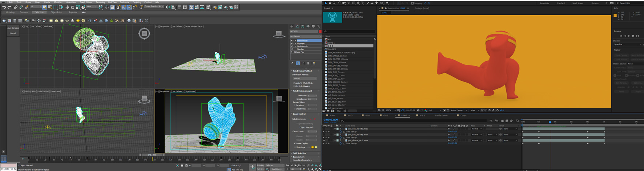This screenshot has height=171, width=644.
Task: Enable Apply To Whole Mesh checkbox
Action: point(294,83)
